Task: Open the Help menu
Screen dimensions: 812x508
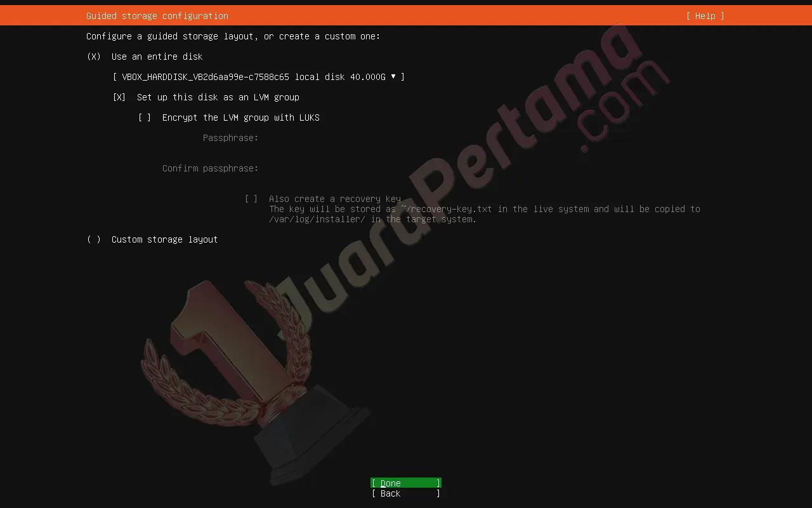Action: tap(704, 16)
